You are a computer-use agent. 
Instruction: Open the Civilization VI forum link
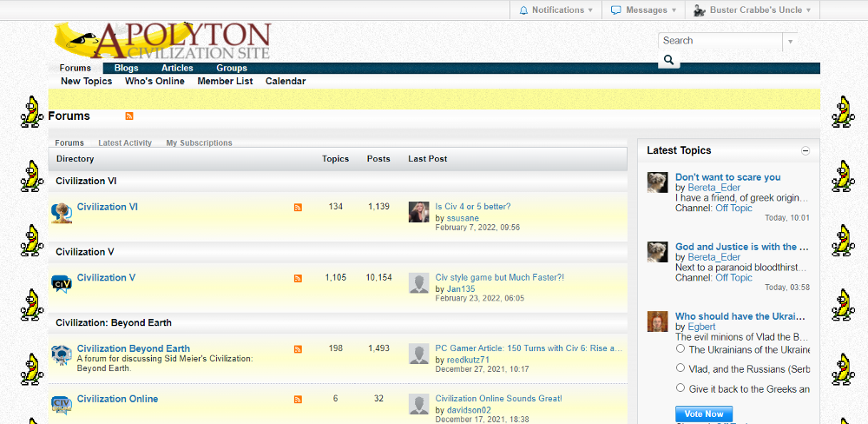(x=108, y=207)
